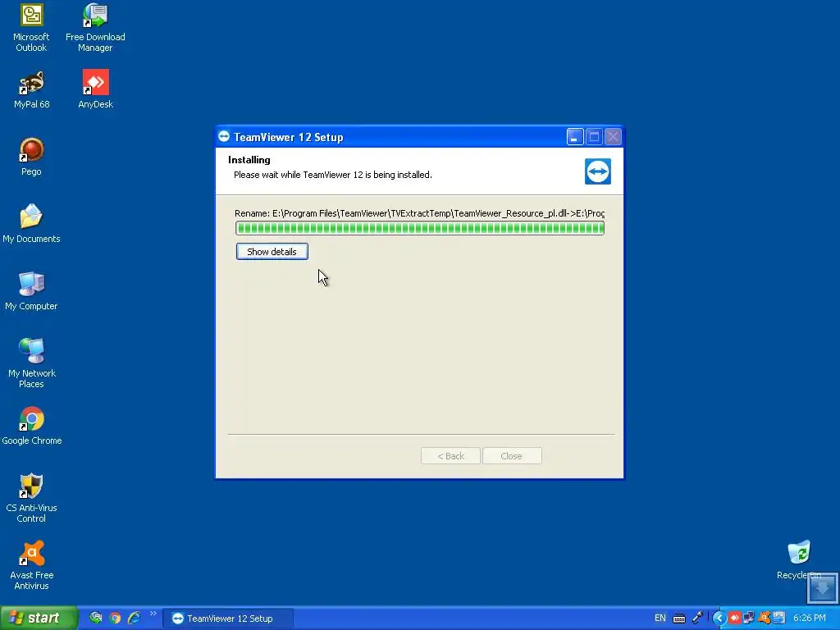Click the Show details button
The image size is (840, 630).
pyautogui.click(x=272, y=252)
